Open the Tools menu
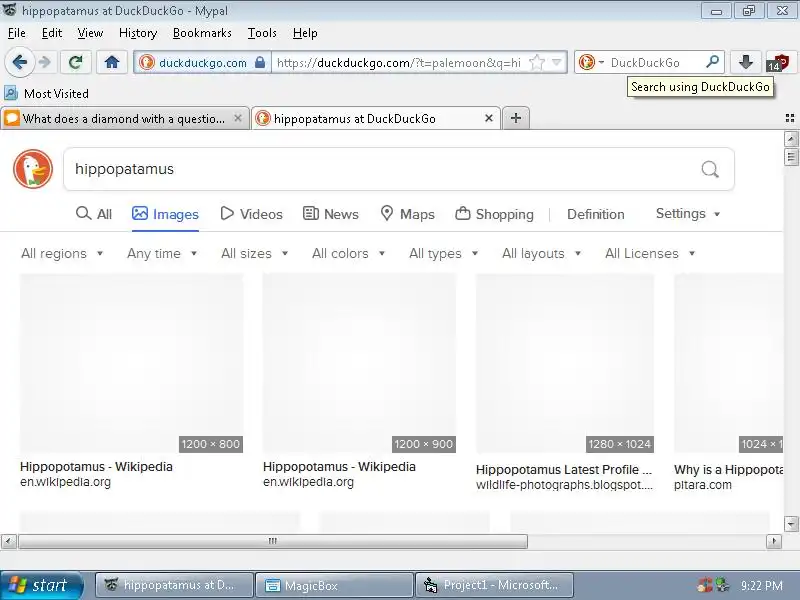Viewport: 800px width, 600px height. (x=262, y=33)
